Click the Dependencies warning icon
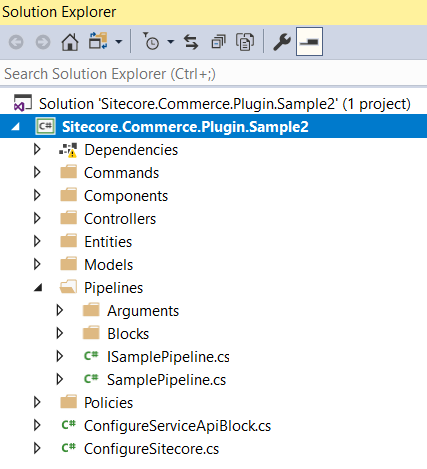427x469 pixels. (x=68, y=150)
